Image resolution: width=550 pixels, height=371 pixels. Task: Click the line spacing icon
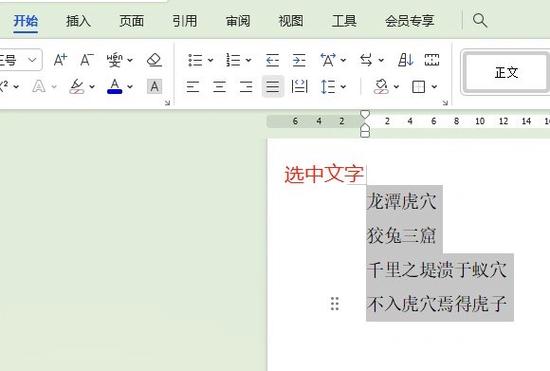pos(328,86)
